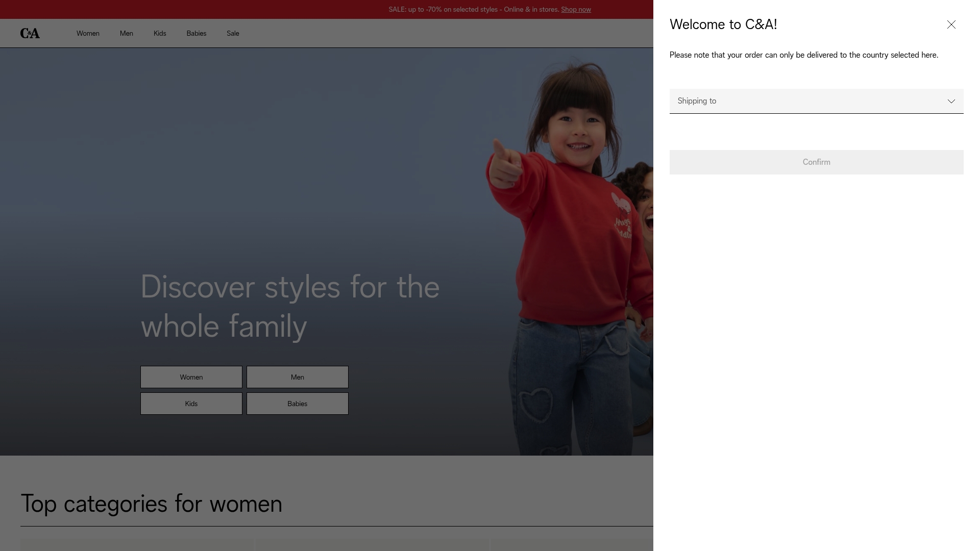Close the Welcome to C&A dialog

(951, 24)
